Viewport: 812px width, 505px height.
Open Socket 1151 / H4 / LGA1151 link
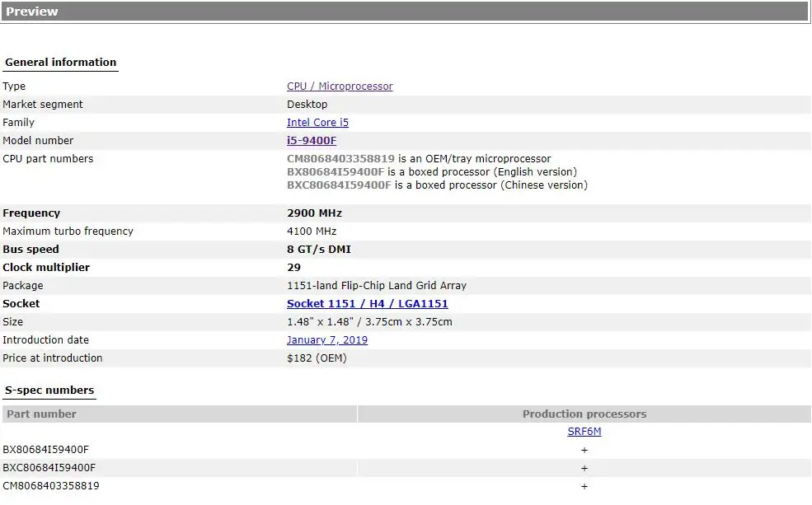(367, 304)
